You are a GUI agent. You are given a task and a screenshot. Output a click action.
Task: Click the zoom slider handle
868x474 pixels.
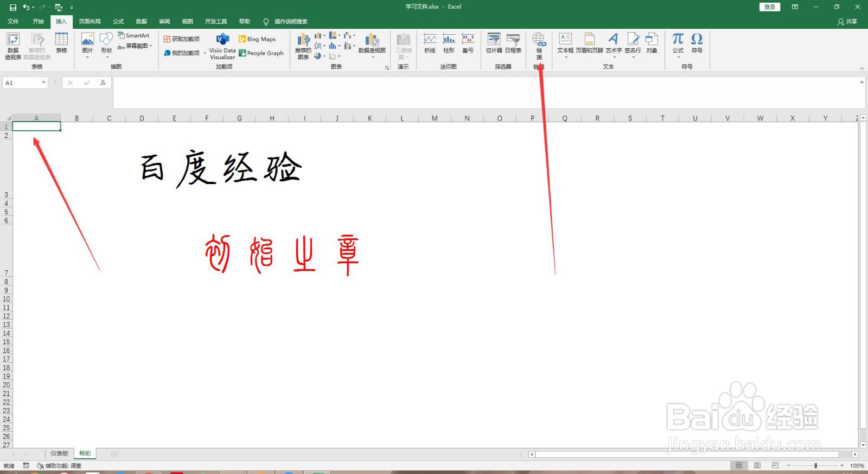(815, 466)
